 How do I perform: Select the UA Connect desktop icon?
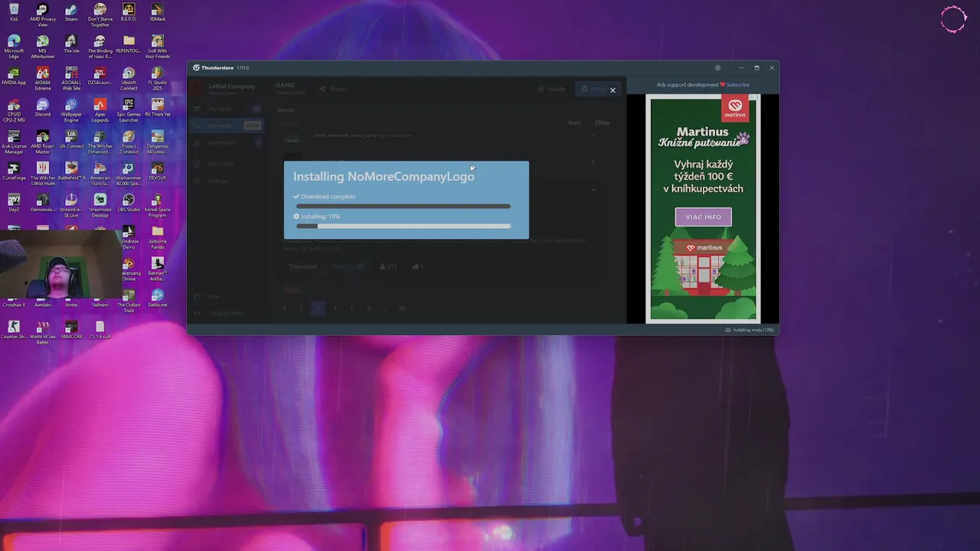click(71, 139)
